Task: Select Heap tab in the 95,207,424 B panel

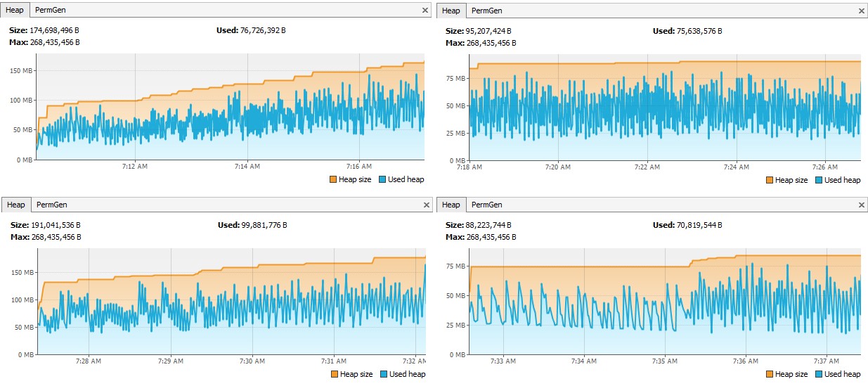Action: point(451,11)
